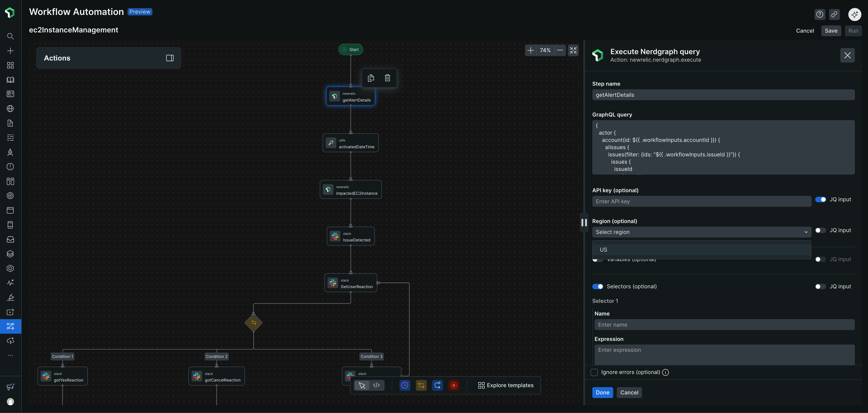Delete the selected getAlertDetails step
868x413 pixels.
(387, 78)
